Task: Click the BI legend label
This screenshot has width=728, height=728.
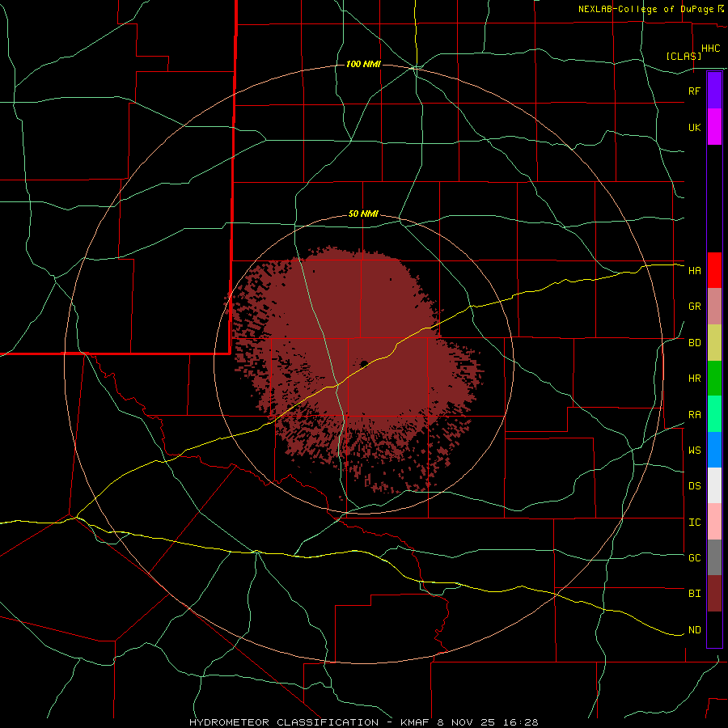Action: tap(694, 594)
